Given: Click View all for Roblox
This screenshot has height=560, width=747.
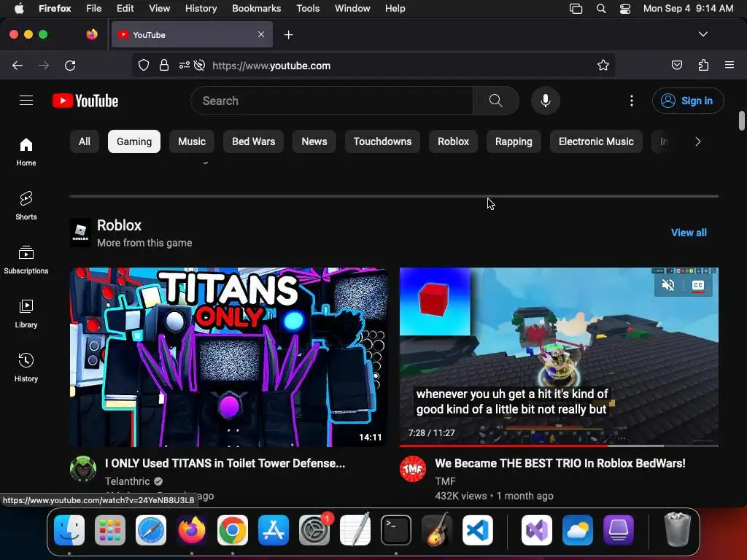Looking at the screenshot, I should coord(689,233).
